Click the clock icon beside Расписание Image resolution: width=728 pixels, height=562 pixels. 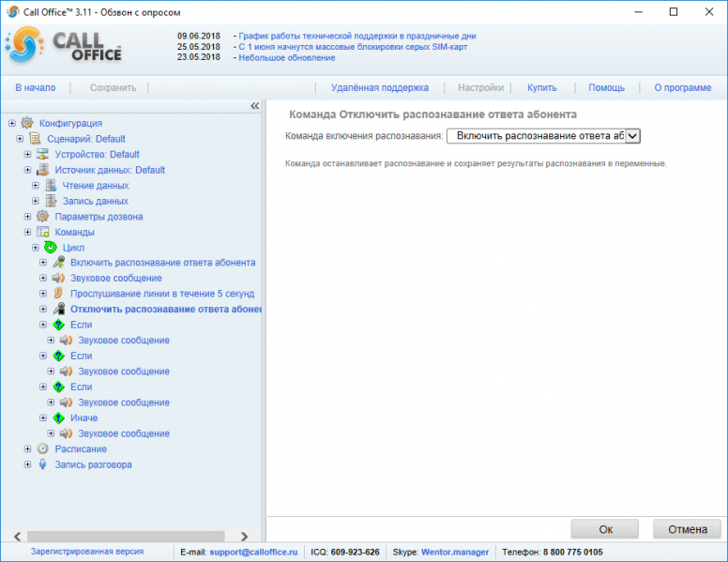pos(43,448)
